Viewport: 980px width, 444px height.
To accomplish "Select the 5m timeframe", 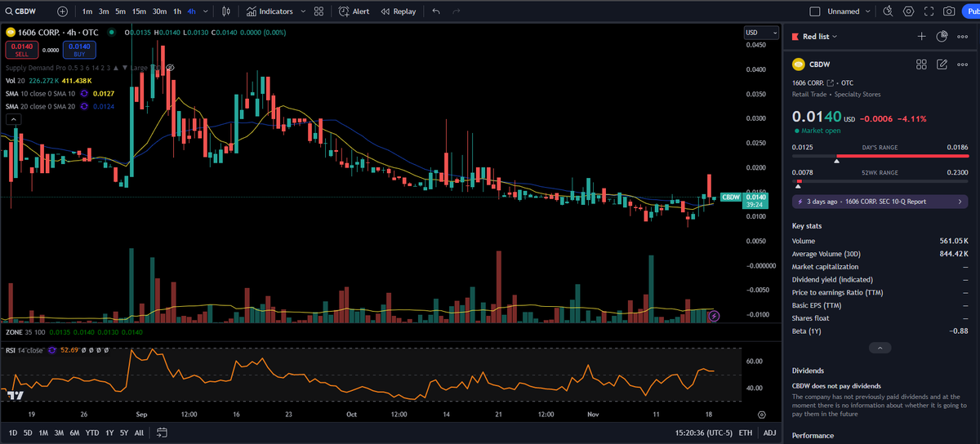I will coord(120,11).
